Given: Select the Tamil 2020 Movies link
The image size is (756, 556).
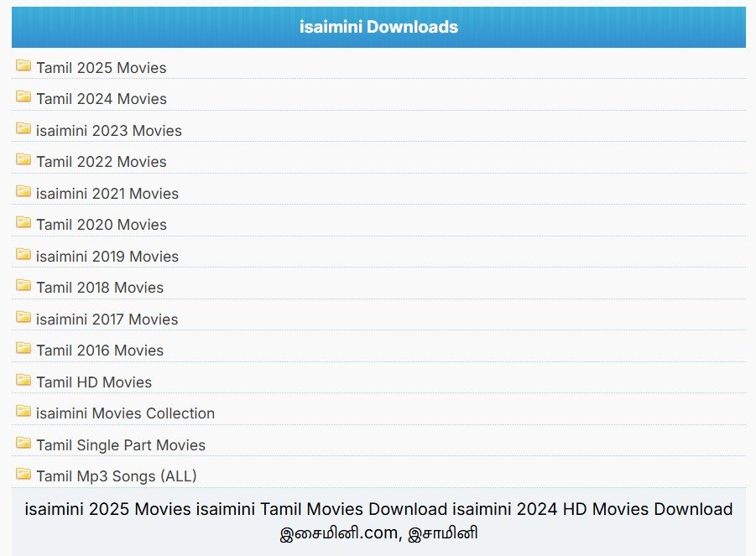Looking at the screenshot, I should (x=102, y=225).
